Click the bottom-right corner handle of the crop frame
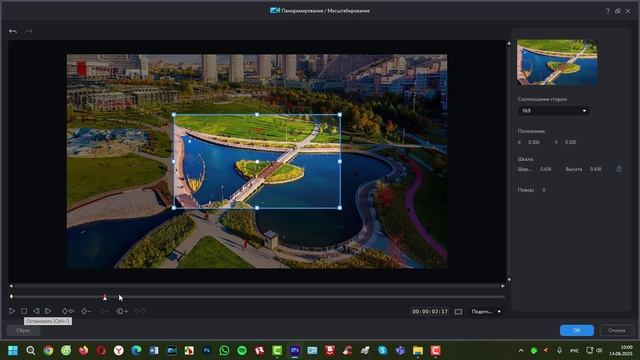 tap(340, 208)
